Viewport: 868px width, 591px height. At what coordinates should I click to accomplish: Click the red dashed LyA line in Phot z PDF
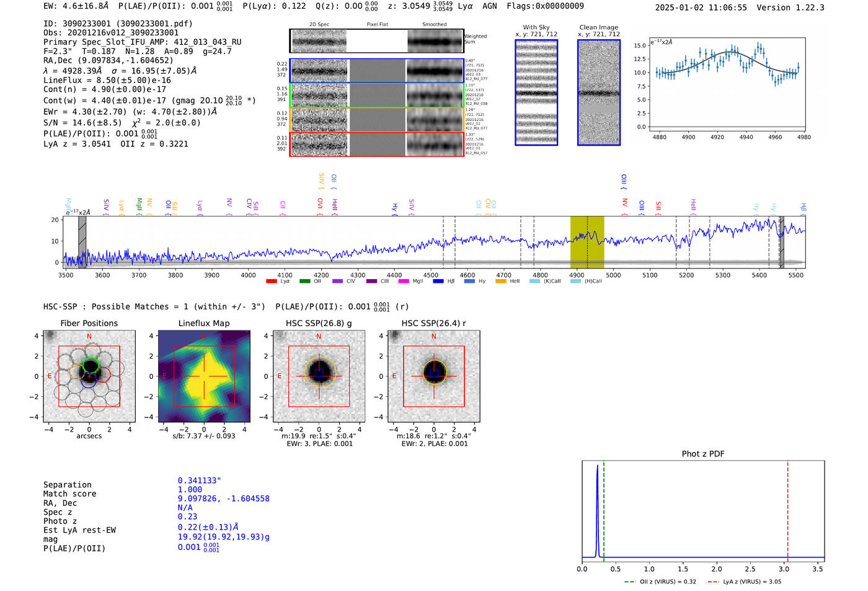[787, 510]
